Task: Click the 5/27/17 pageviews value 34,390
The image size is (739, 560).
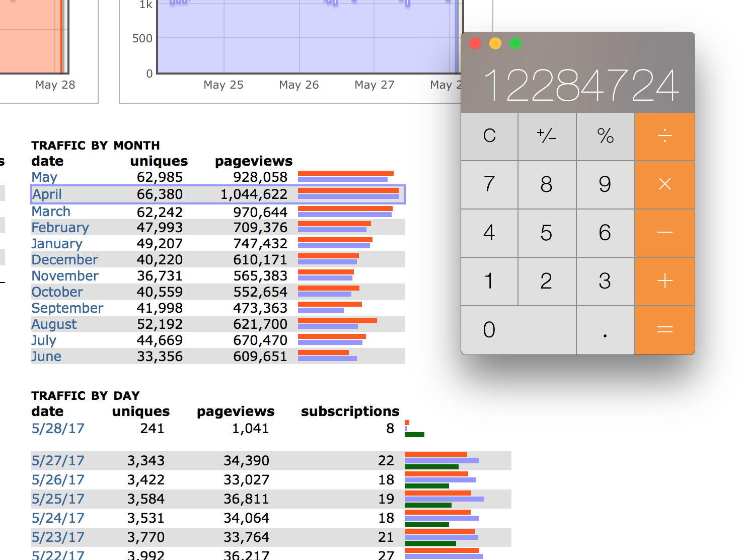Action: pos(247,461)
